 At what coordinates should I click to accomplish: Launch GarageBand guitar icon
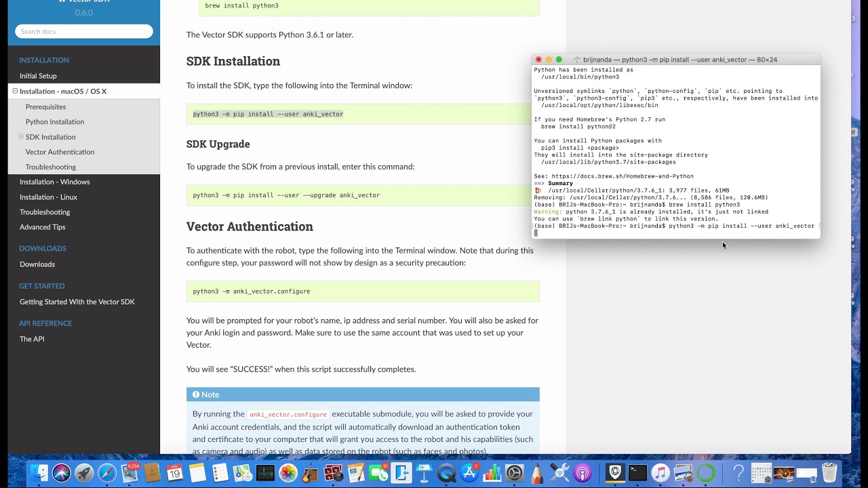click(x=311, y=472)
